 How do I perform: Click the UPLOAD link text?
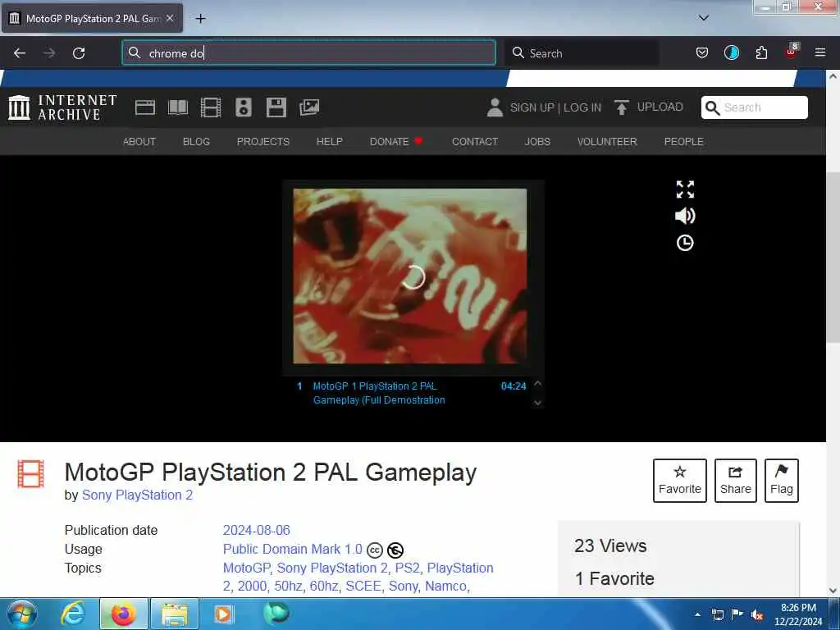coord(660,107)
